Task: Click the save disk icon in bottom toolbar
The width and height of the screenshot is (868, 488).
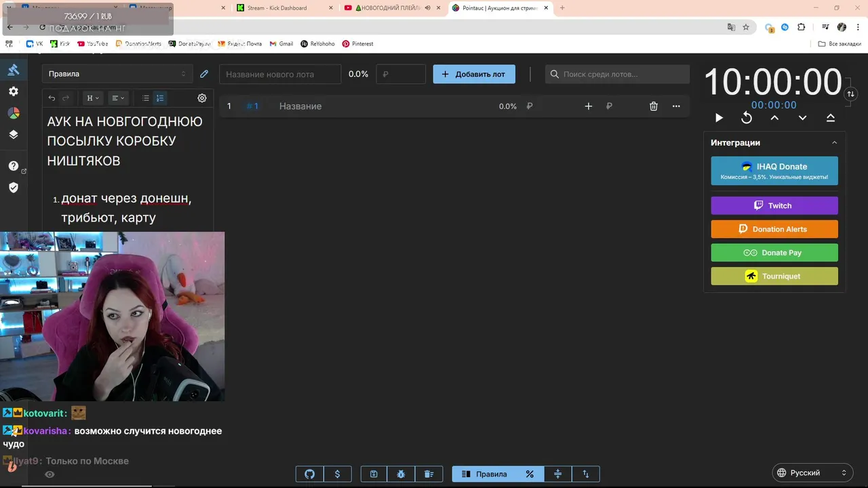Action: [374, 474]
